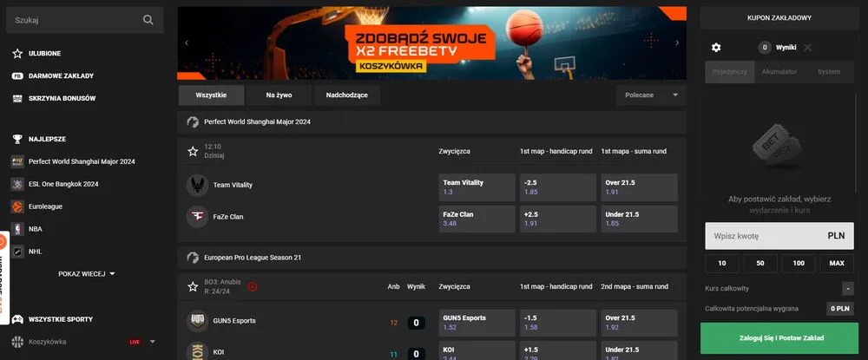
Task: Select -2.5 handicap odds 1.85
Action: coord(558,187)
